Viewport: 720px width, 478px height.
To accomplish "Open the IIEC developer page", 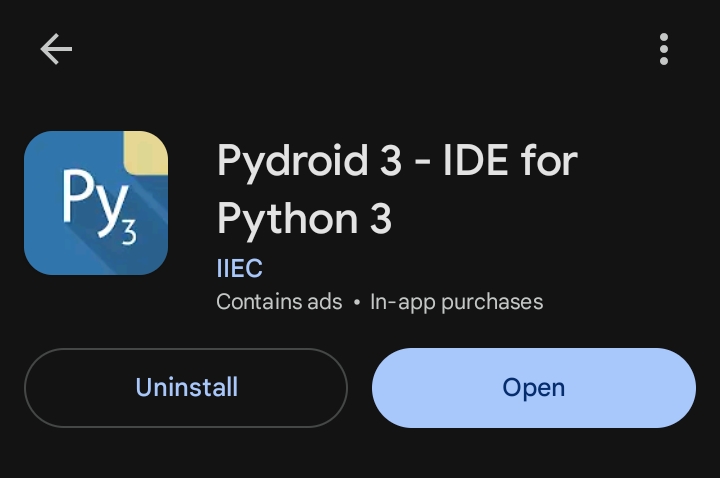I will coord(239,268).
